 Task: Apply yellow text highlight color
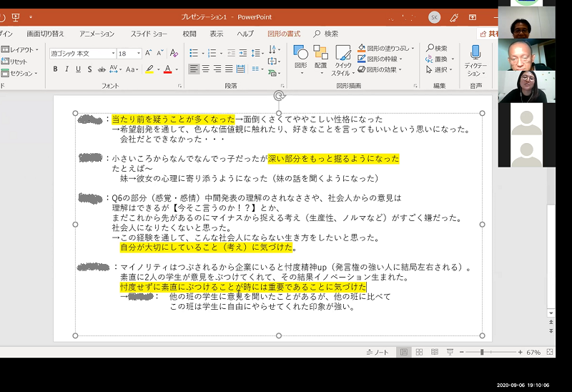pos(149,69)
